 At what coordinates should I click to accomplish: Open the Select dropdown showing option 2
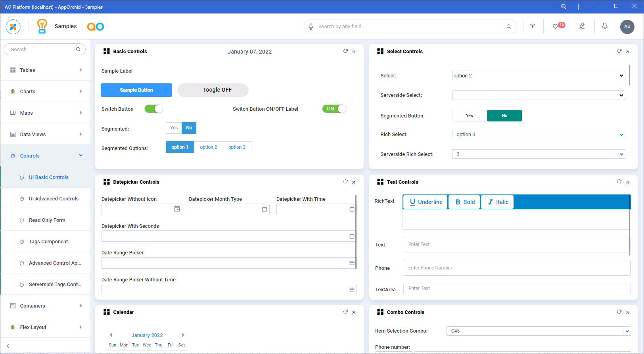tap(538, 76)
